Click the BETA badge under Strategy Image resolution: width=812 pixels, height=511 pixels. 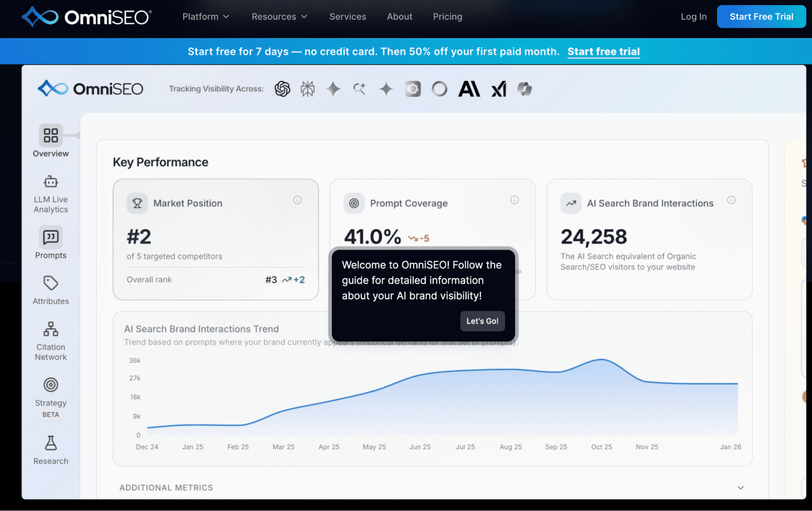(51, 415)
